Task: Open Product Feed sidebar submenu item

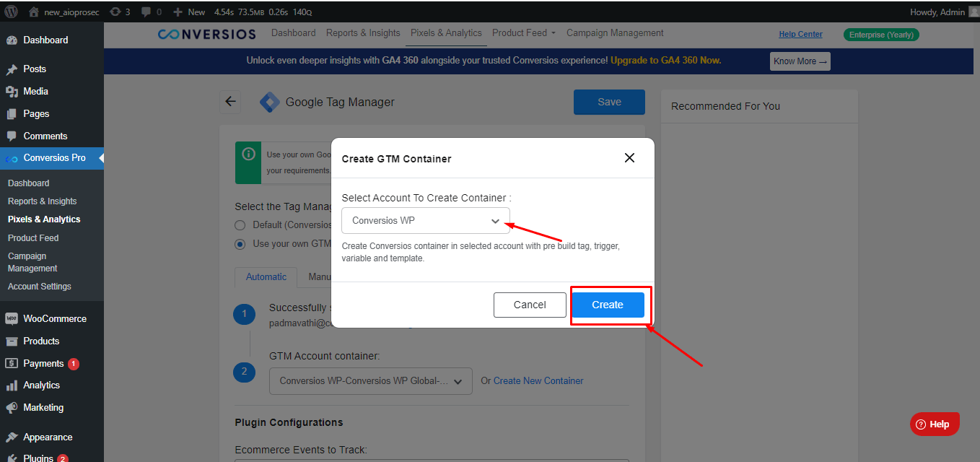Action: point(33,238)
